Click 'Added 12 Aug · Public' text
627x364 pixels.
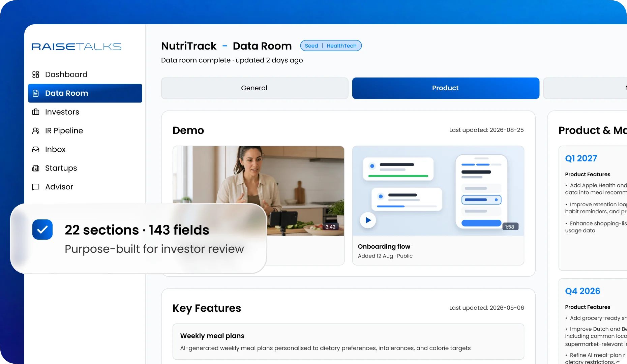tap(385, 256)
